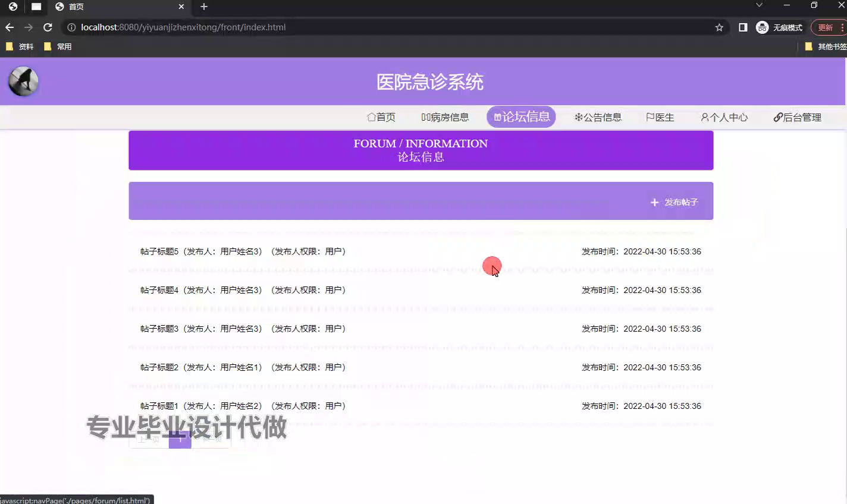Viewport: 847px width, 504px height.
Task: Open post 帖子标题2
Action: pyautogui.click(x=421, y=367)
